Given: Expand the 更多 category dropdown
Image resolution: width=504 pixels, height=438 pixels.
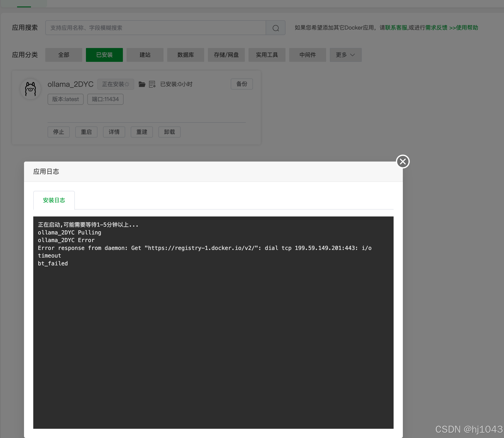Looking at the screenshot, I should 345,55.
